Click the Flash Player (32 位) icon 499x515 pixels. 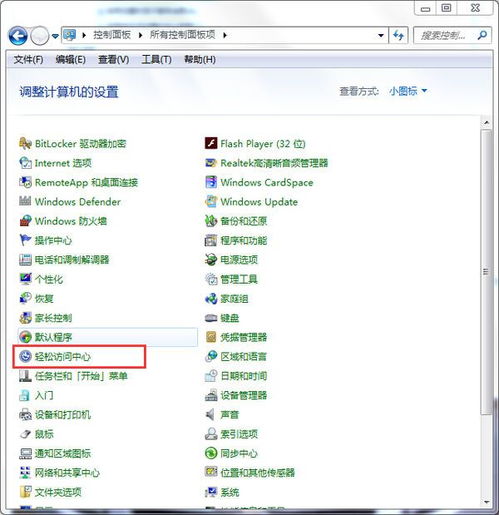[x=211, y=143]
